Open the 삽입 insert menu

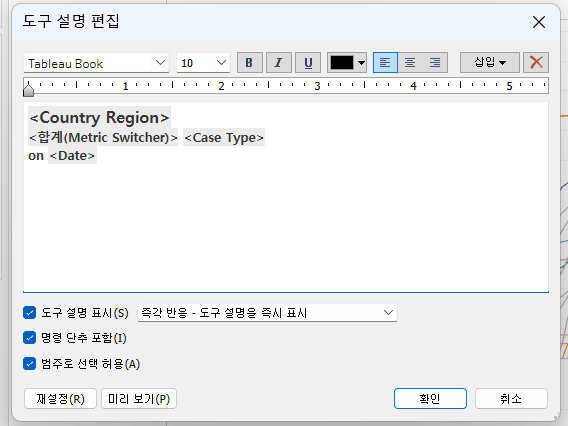[x=490, y=63]
